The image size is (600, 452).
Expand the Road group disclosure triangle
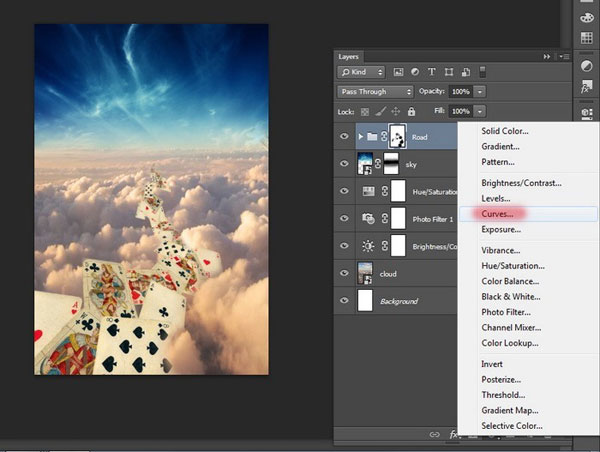pos(360,136)
